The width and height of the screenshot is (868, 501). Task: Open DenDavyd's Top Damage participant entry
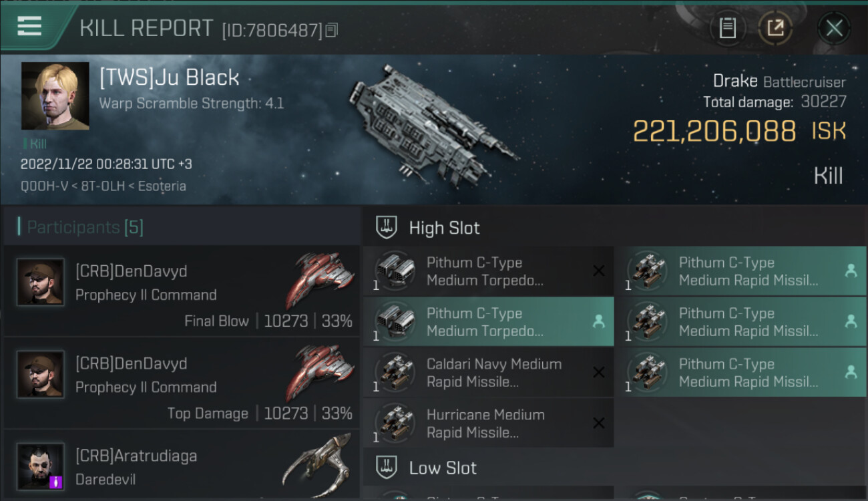[x=181, y=383]
